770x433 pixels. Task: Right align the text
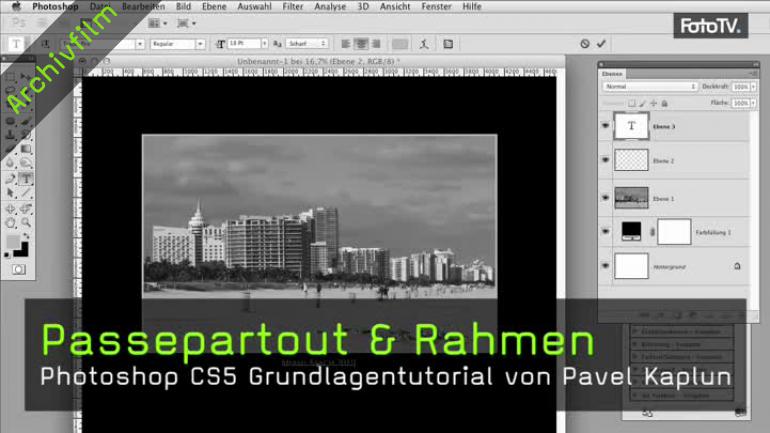click(376, 44)
